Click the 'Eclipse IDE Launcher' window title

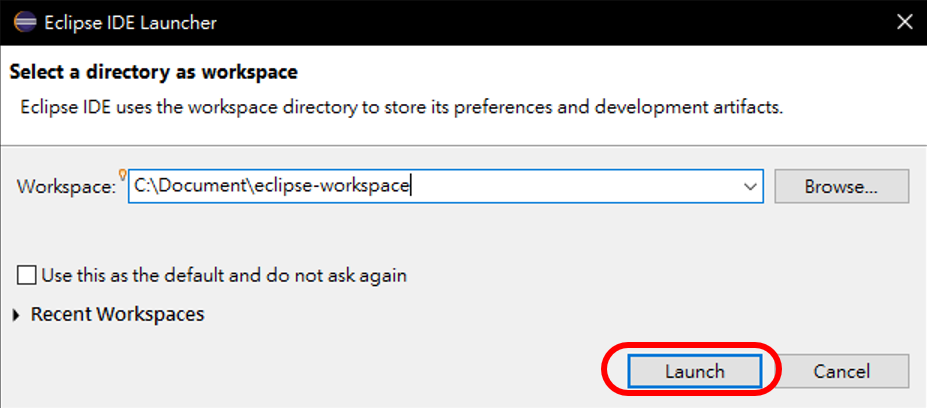[130, 21]
